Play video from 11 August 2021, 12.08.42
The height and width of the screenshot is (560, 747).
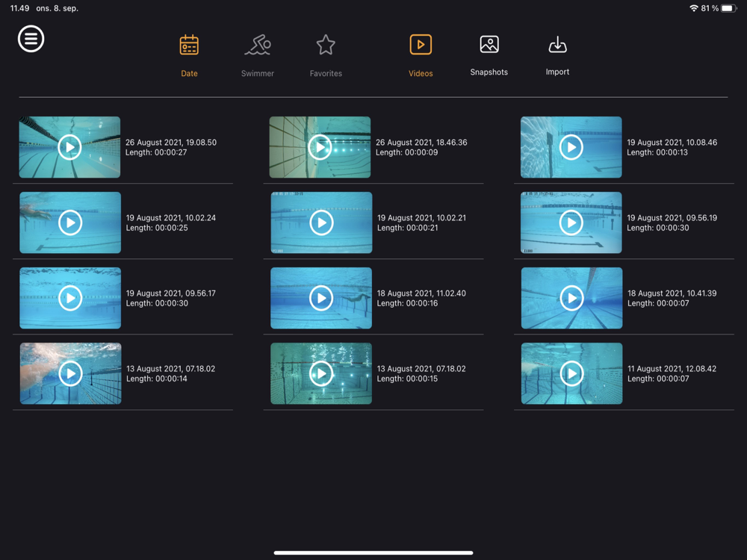coord(571,373)
